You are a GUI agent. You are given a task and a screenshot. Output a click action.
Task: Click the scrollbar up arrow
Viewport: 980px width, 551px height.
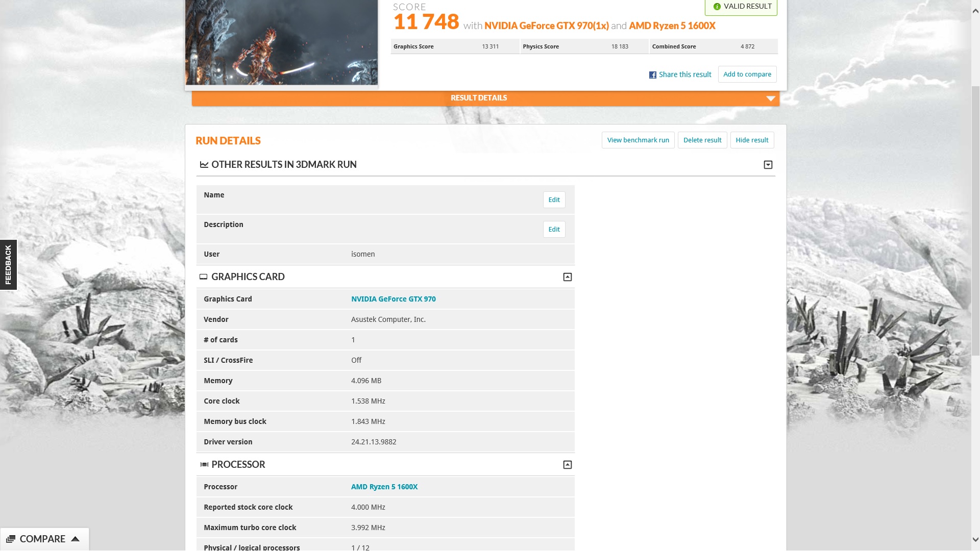pyautogui.click(x=975, y=11)
